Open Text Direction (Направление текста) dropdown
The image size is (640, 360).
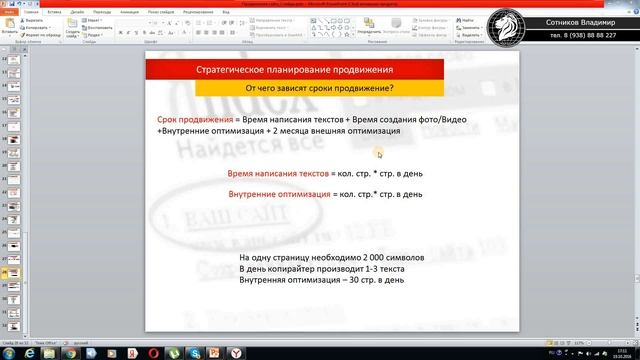coord(273,20)
